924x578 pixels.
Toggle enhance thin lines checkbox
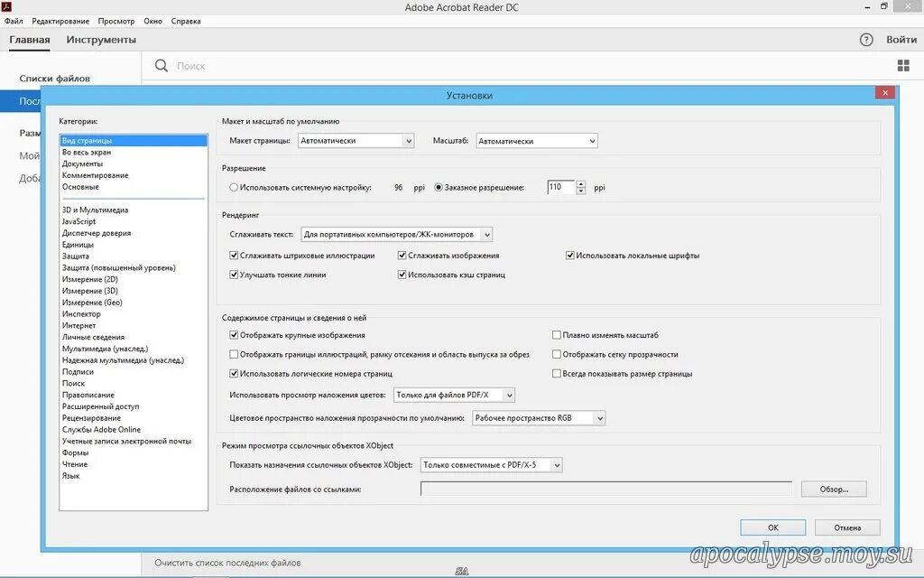click(234, 275)
